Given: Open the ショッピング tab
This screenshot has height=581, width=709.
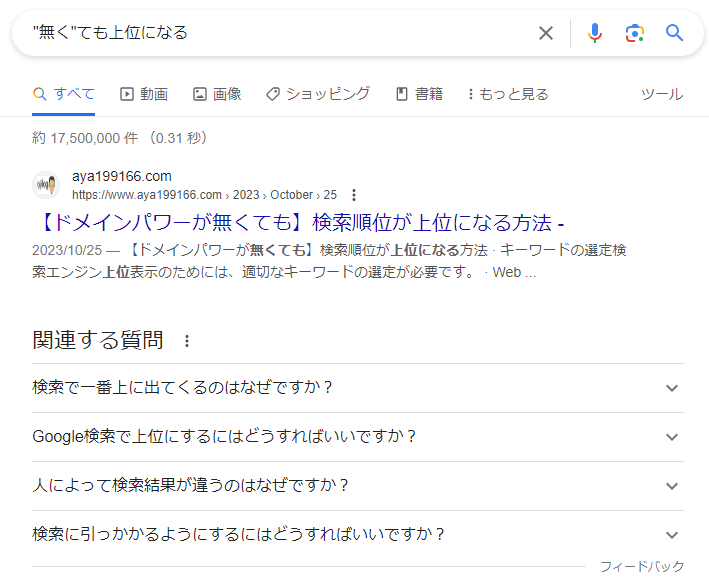Looking at the screenshot, I should [318, 94].
